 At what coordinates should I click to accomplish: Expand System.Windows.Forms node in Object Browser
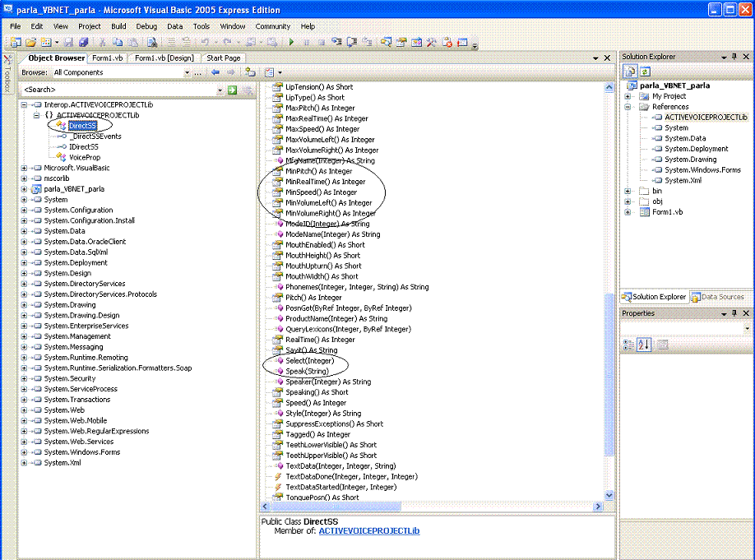(24, 452)
